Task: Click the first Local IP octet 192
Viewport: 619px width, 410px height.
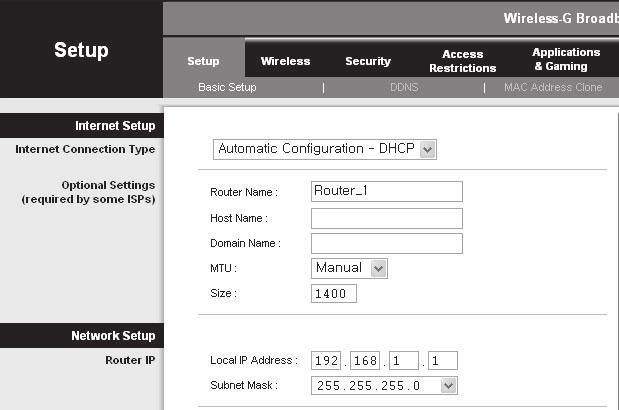Action: 326,361
